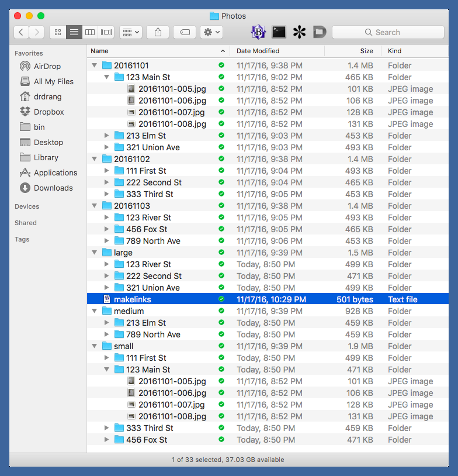Click the Share button in toolbar

[x=158, y=32]
